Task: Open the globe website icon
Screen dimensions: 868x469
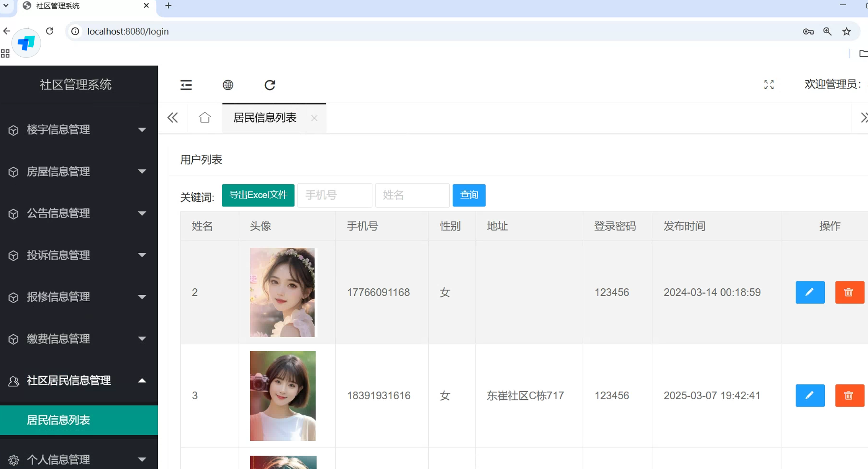Action: click(x=228, y=85)
